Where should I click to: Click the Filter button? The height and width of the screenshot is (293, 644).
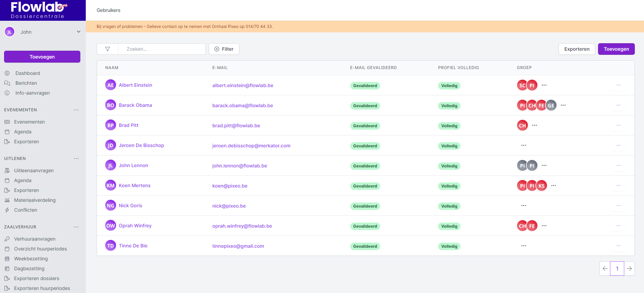[224, 49]
